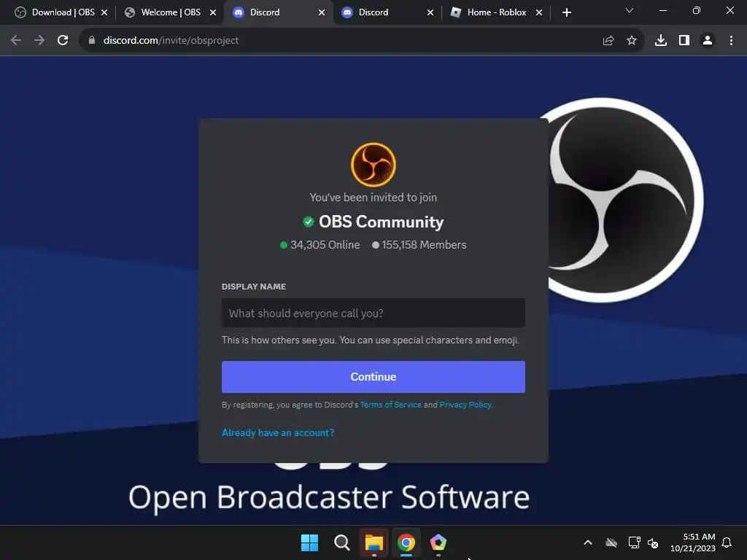The height and width of the screenshot is (560, 747).
Task: Bookmark this page with the star icon
Action: point(632,41)
